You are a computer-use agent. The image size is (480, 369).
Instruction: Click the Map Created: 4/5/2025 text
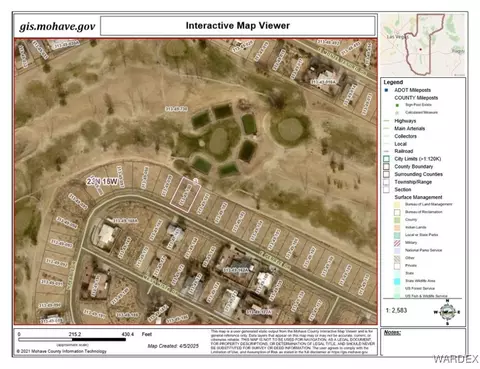tap(173, 346)
